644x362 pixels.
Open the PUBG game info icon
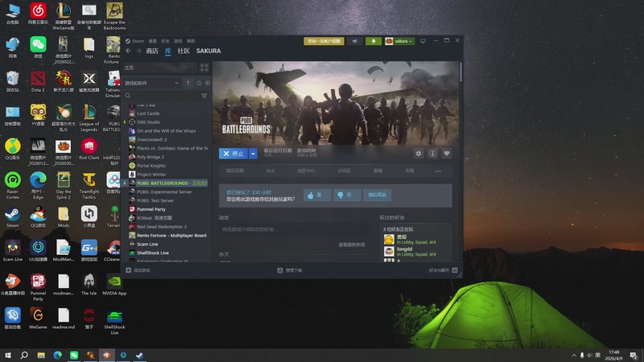pos(432,154)
